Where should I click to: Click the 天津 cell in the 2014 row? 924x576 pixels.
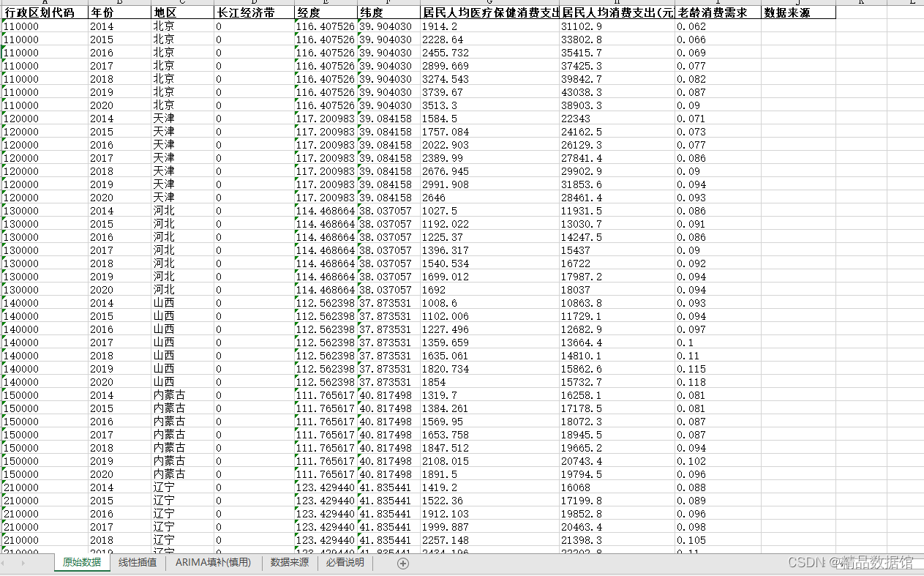[182, 119]
